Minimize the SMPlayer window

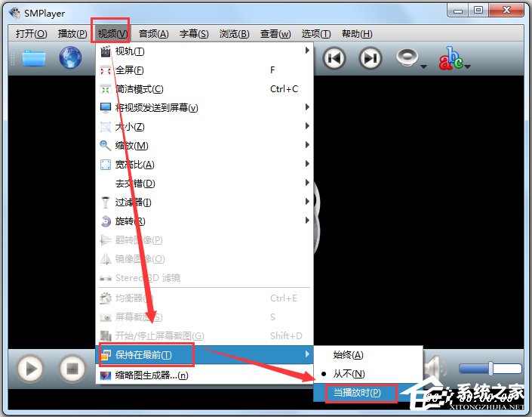[458, 11]
